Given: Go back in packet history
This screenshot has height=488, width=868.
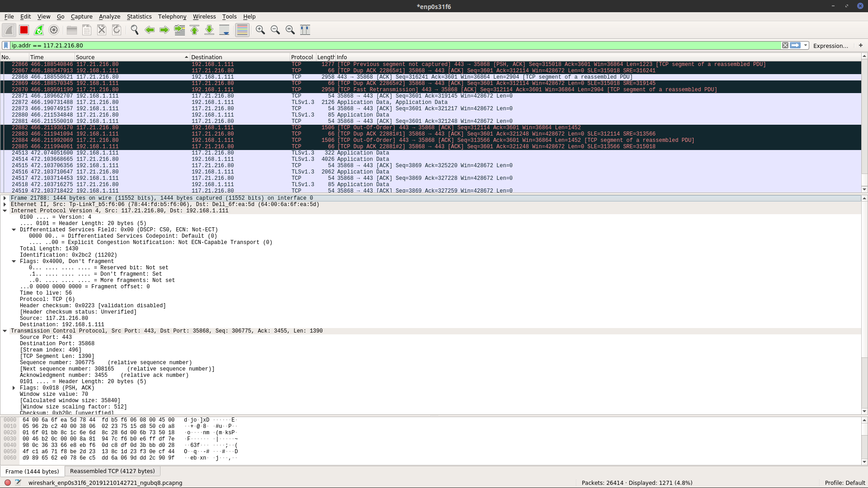Looking at the screenshot, I should coord(150,30).
